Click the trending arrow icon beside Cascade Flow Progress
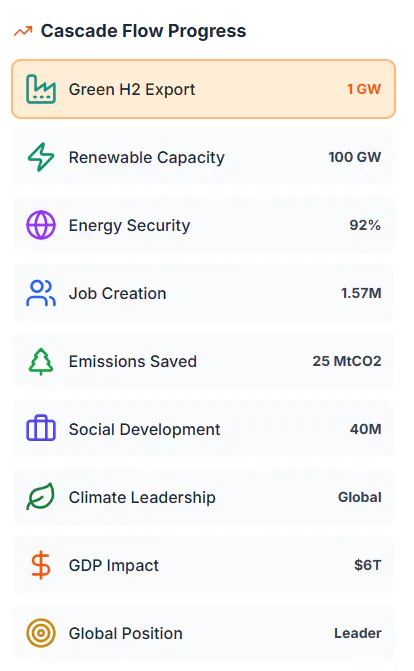Image resolution: width=414 pixels, height=671 pixels. [23, 31]
